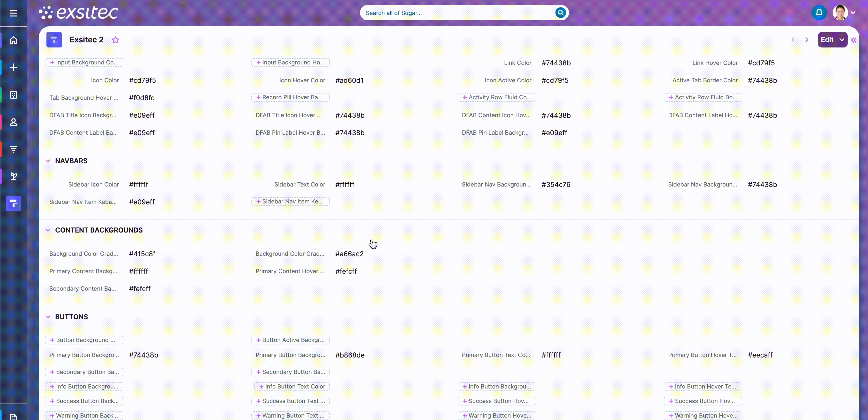Collapse the CONTENT BACKGROUNDS section
The image size is (868, 420).
click(48, 230)
